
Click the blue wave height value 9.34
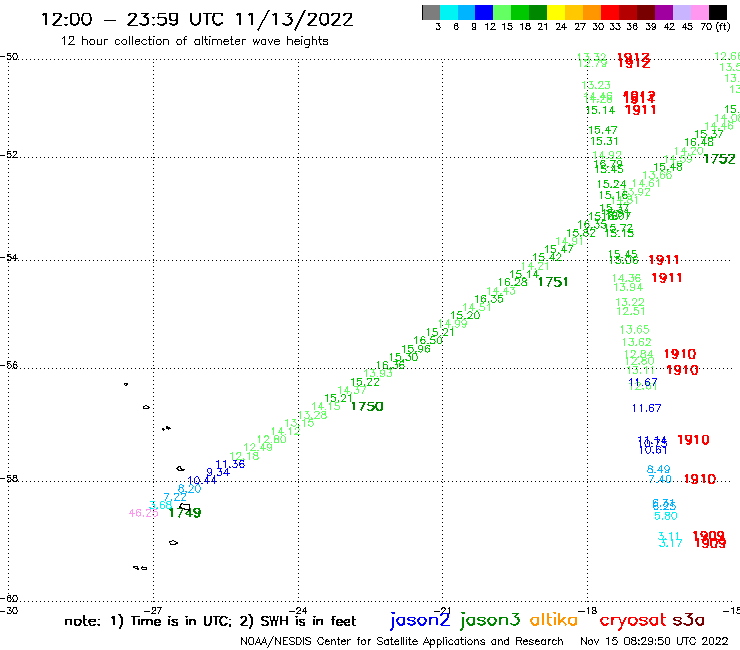coord(218,472)
